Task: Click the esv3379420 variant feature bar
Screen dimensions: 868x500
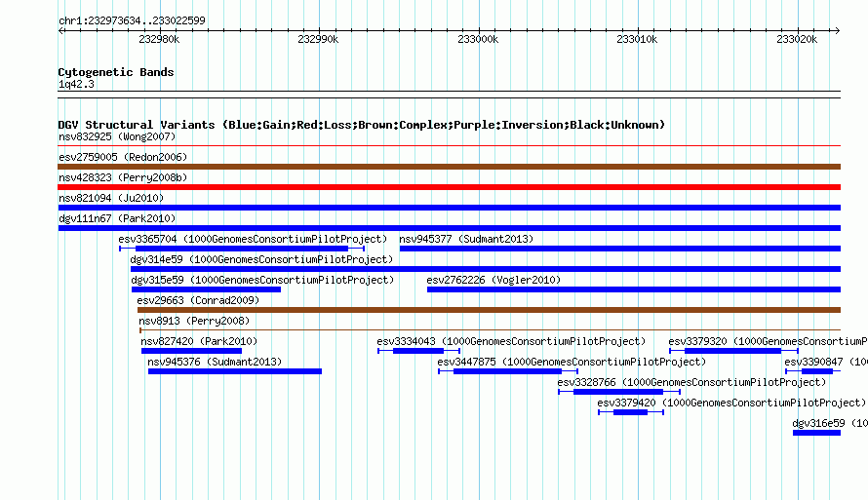Action: (x=630, y=412)
